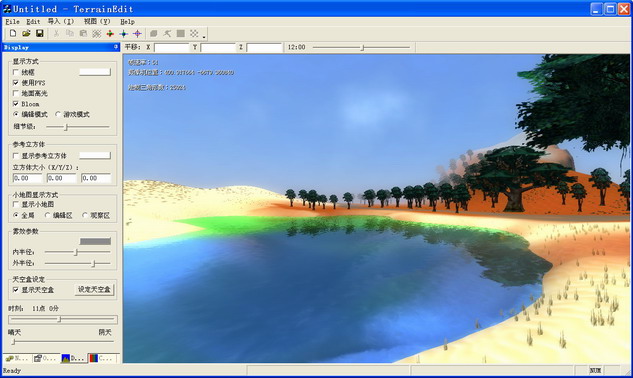Create a new terrain document
Viewport: 633px width, 378px height.
[13, 34]
